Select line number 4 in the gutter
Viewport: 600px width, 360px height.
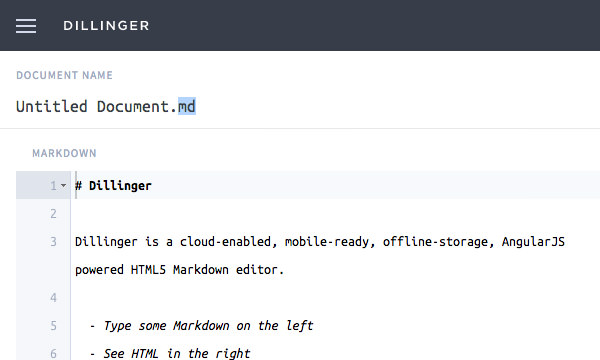53,298
